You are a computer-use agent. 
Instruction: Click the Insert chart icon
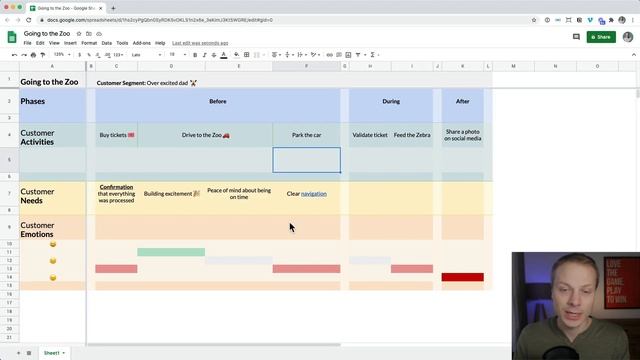(x=348, y=55)
